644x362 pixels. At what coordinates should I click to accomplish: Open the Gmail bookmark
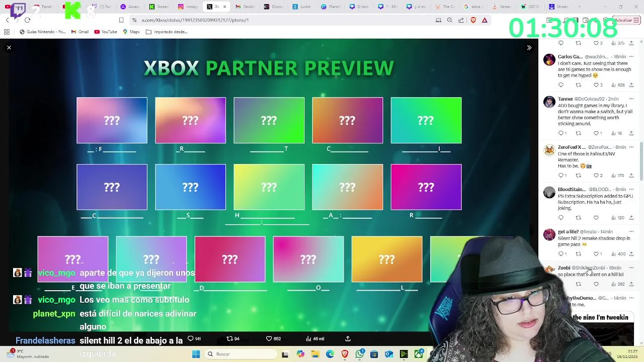tap(80, 32)
